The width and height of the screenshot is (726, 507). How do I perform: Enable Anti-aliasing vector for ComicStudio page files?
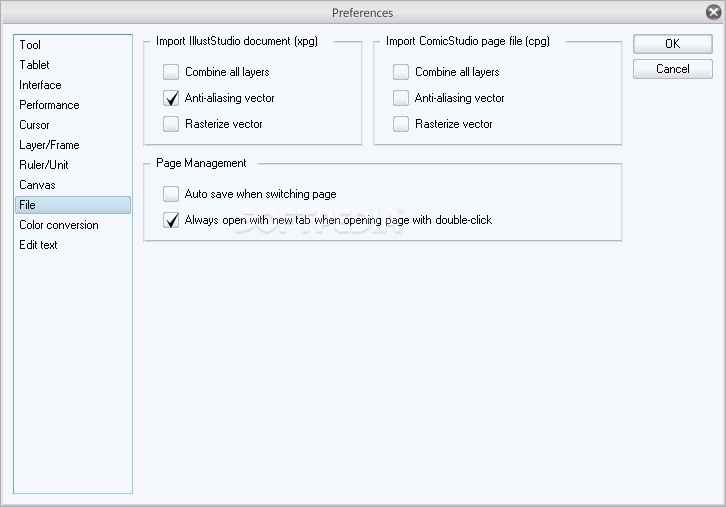[x=401, y=98]
